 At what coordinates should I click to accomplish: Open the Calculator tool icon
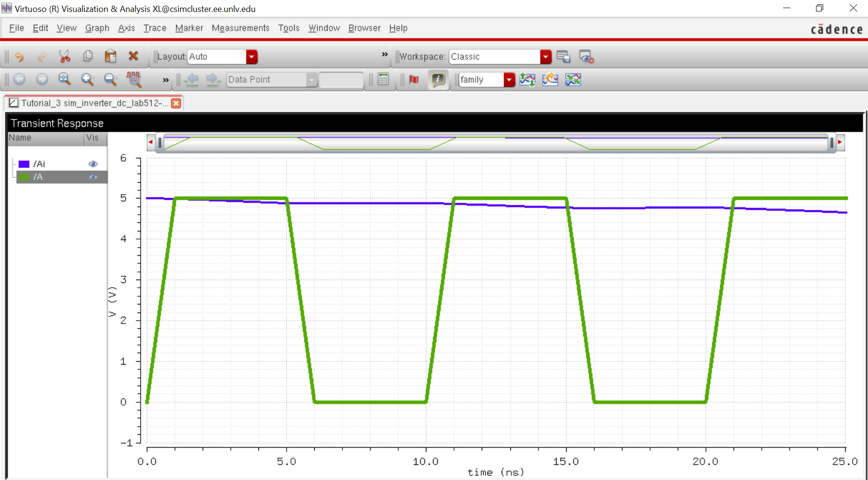point(383,79)
